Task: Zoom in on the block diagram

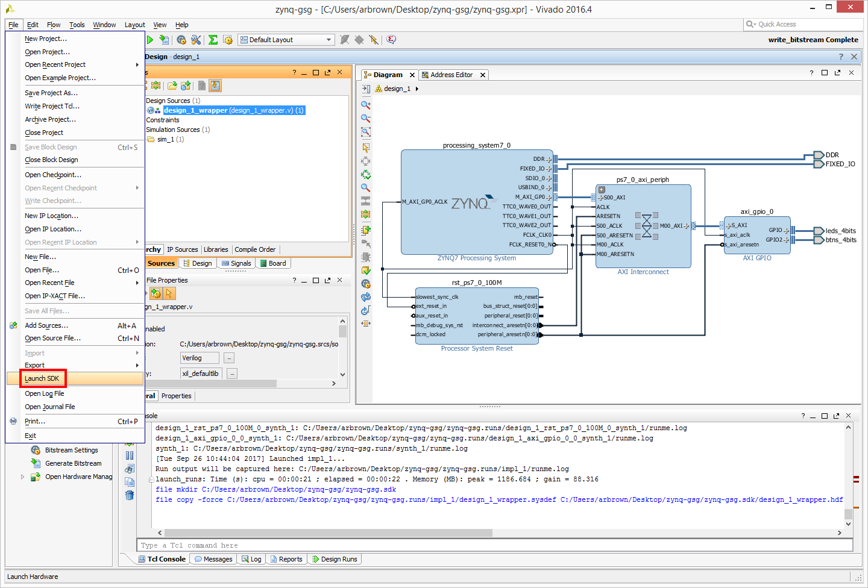Action: point(365,105)
